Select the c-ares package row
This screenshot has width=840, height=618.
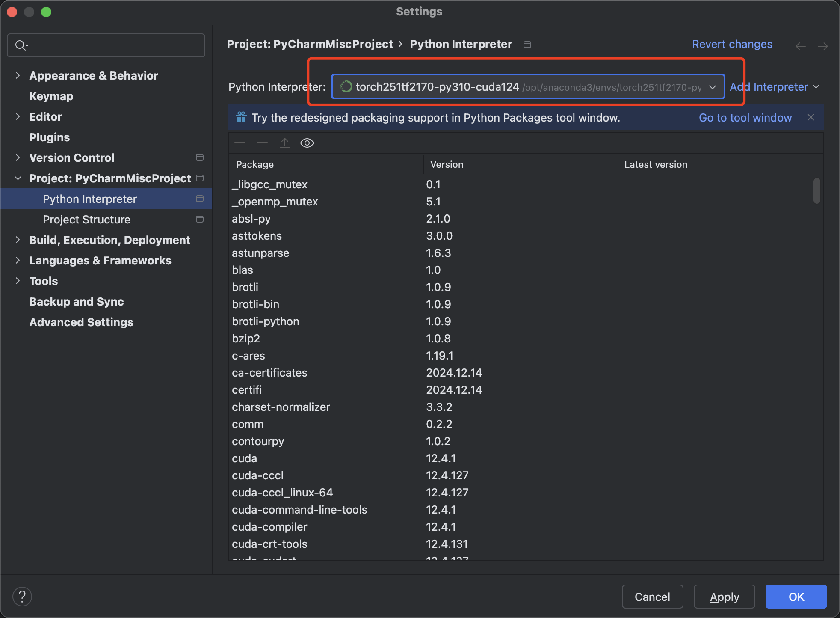(x=520, y=356)
